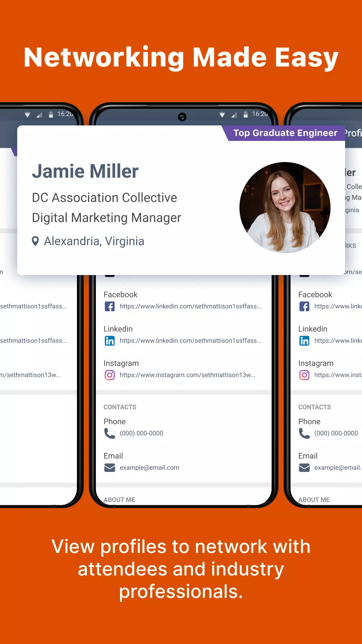Tap the battery icon in the left phone status bar
This screenshot has width=362, height=644.
tap(51, 114)
